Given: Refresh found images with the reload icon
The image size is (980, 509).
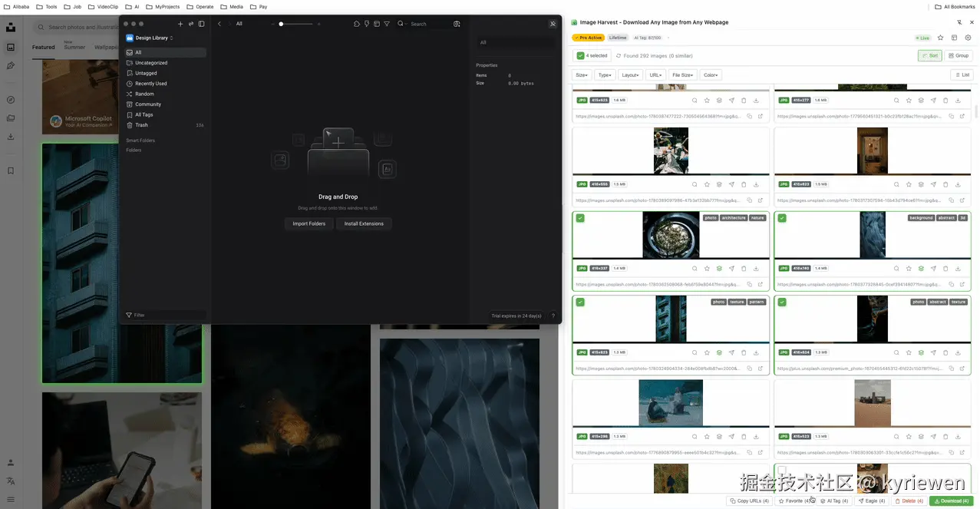Looking at the screenshot, I should click(619, 55).
